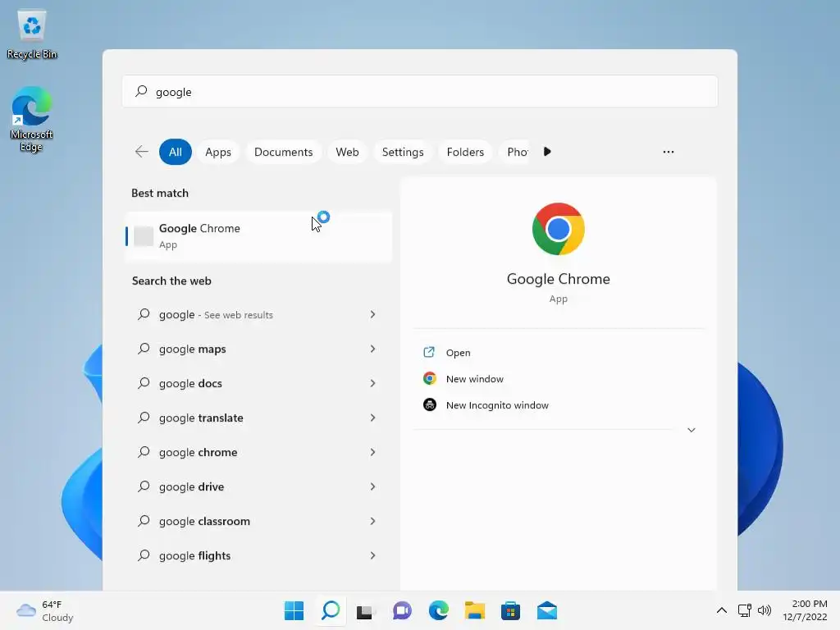The height and width of the screenshot is (630, 840).
Task: Switch to the Documents filter tab
Action: click(283, 152)
